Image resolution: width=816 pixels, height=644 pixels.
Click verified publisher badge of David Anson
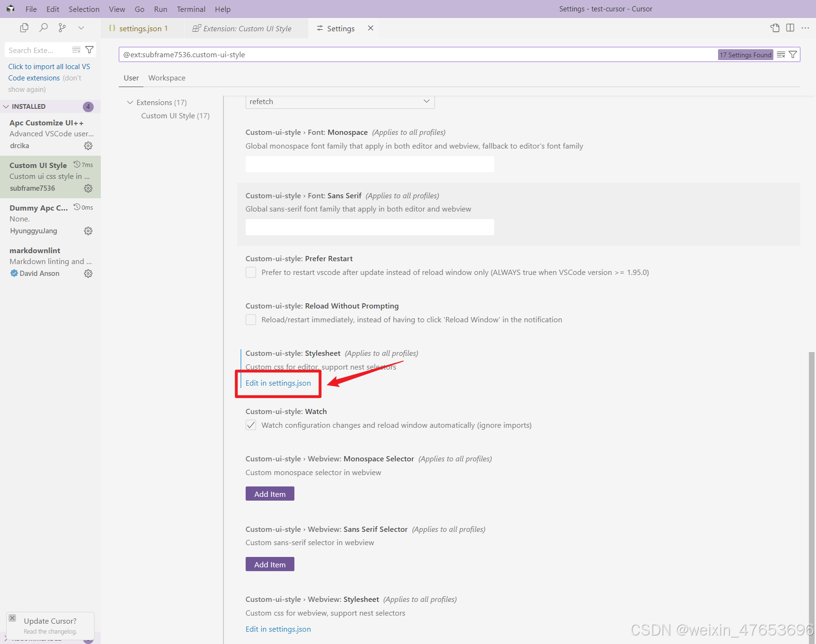coord(14,273)
